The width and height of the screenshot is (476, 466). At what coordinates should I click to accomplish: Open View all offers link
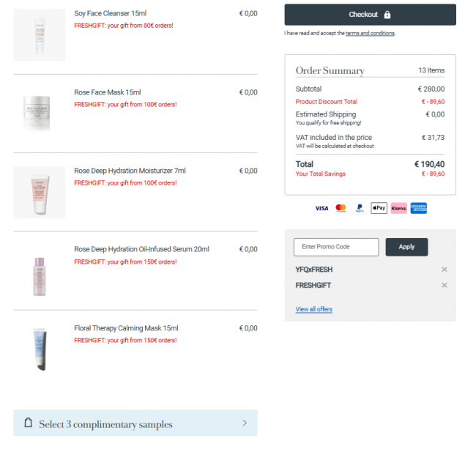point(314,309)
